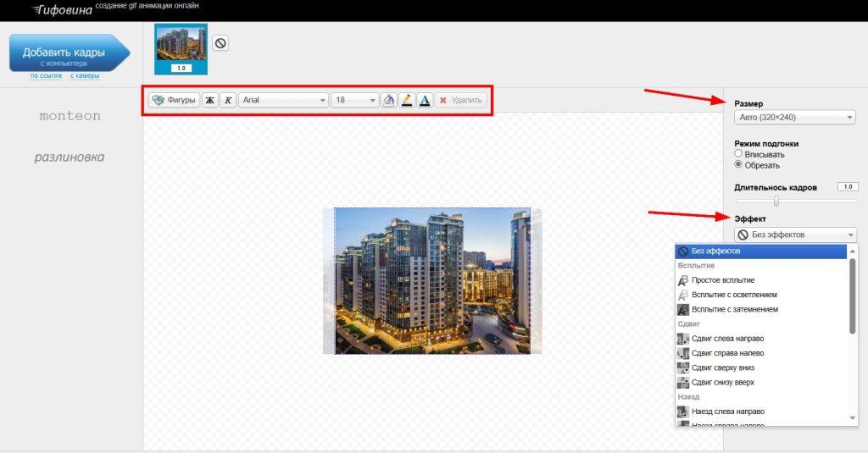
Task: Open the Эффект Без эффектов dropdown
Action: tap(795, 235)
